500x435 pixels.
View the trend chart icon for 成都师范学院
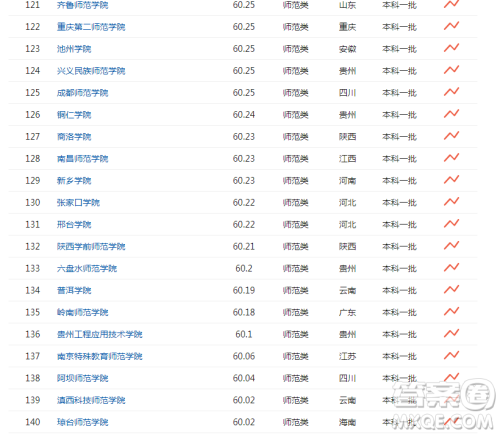tap(451, 92)
